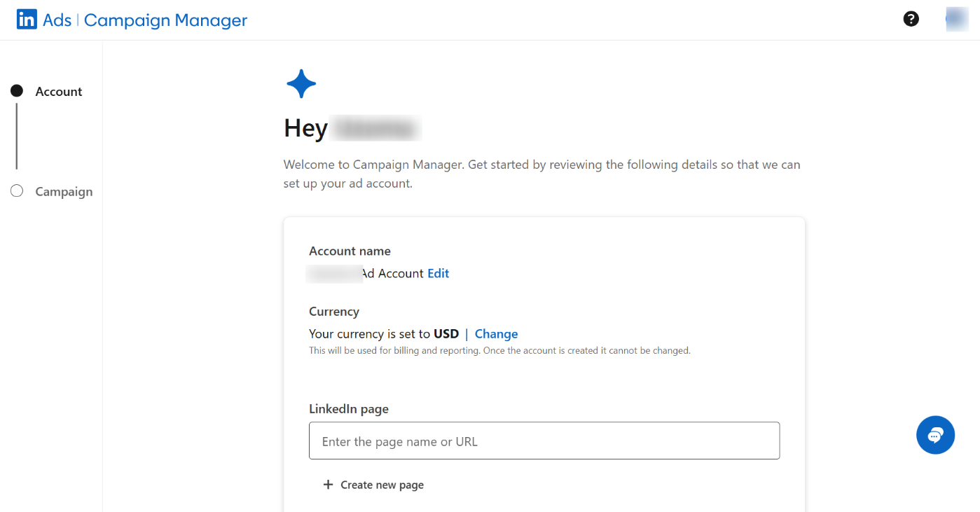Click the profile avatar in the header
The height and width of the screenshot is (512, 980).
pyautogui.click(x=957, y=19)
